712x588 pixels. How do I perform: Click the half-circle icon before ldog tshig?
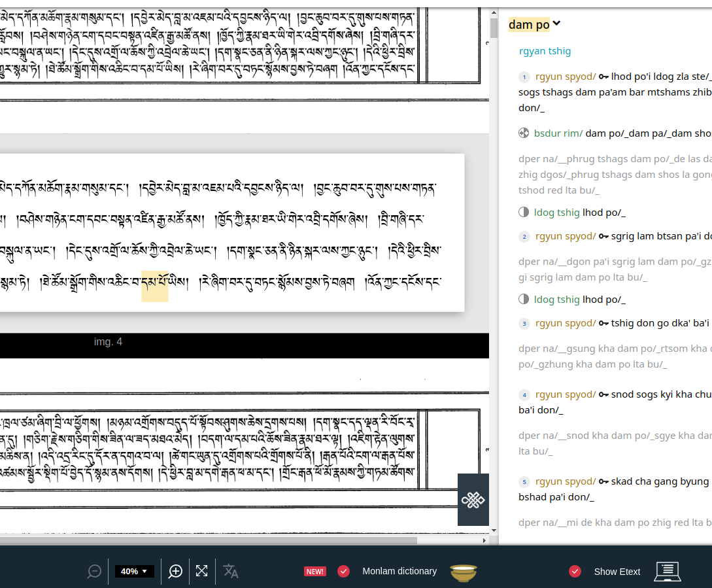(523, 212)
